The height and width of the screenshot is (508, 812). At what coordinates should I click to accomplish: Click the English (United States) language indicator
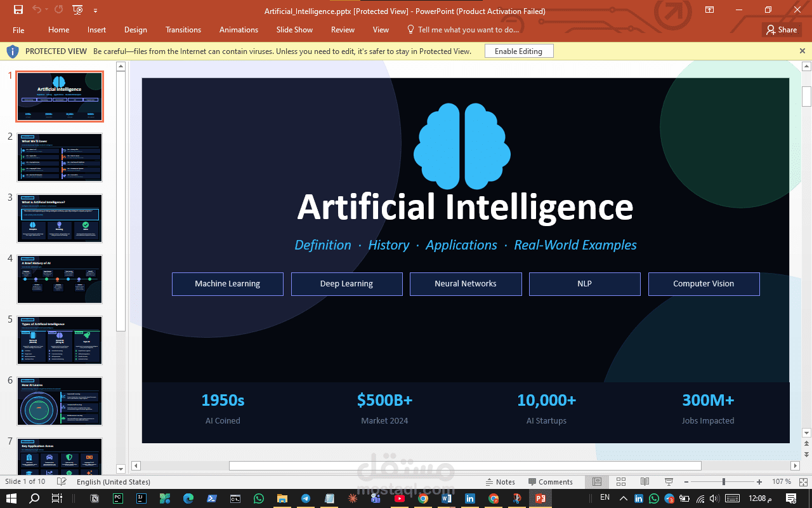tap(114, 482)
